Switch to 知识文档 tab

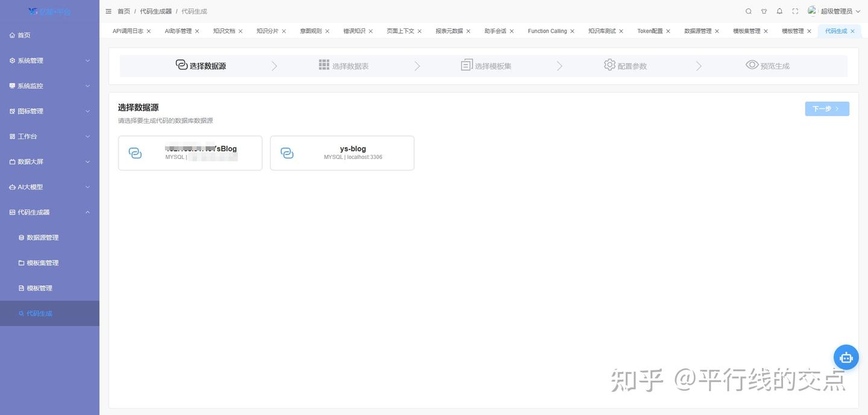pyautogui.click(x=224, y=31)
